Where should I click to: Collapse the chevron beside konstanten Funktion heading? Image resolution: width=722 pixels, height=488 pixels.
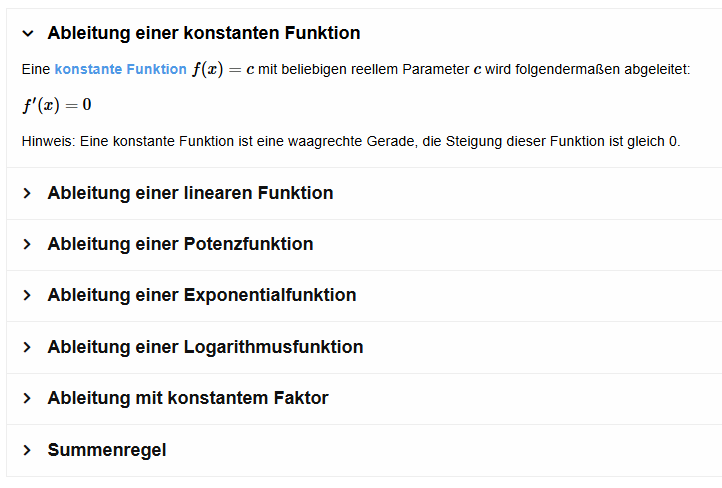tap(27, 33)
